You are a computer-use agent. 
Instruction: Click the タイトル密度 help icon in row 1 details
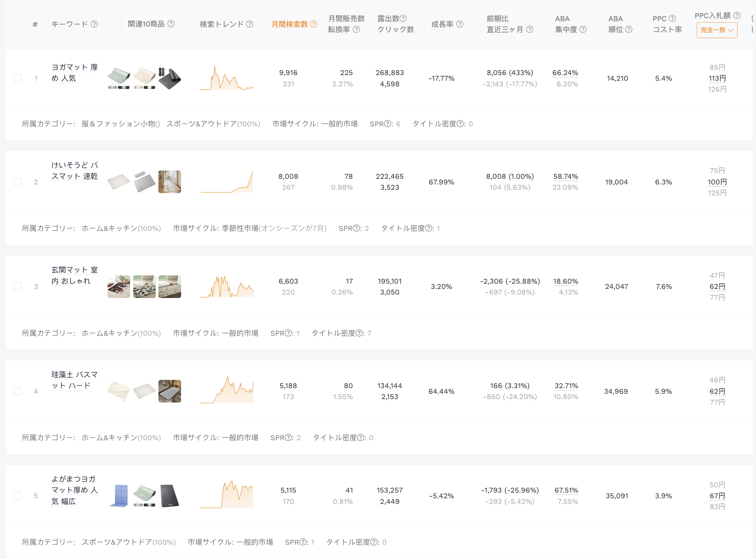click(460, 124)
